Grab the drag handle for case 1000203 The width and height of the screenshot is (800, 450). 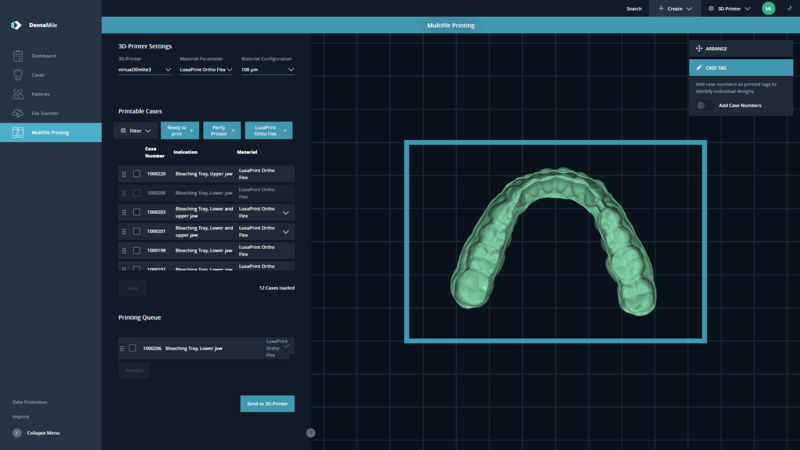point(124,212)
